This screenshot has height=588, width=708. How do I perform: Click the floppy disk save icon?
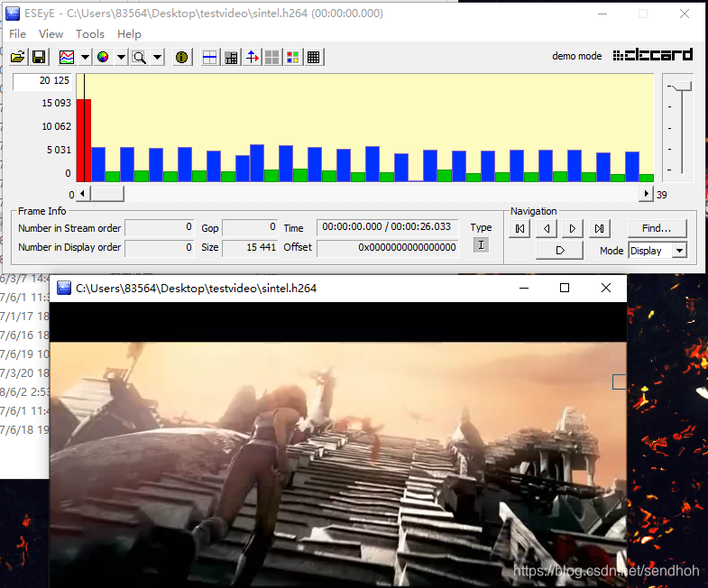pyautogui.click(x=39, y=58)
